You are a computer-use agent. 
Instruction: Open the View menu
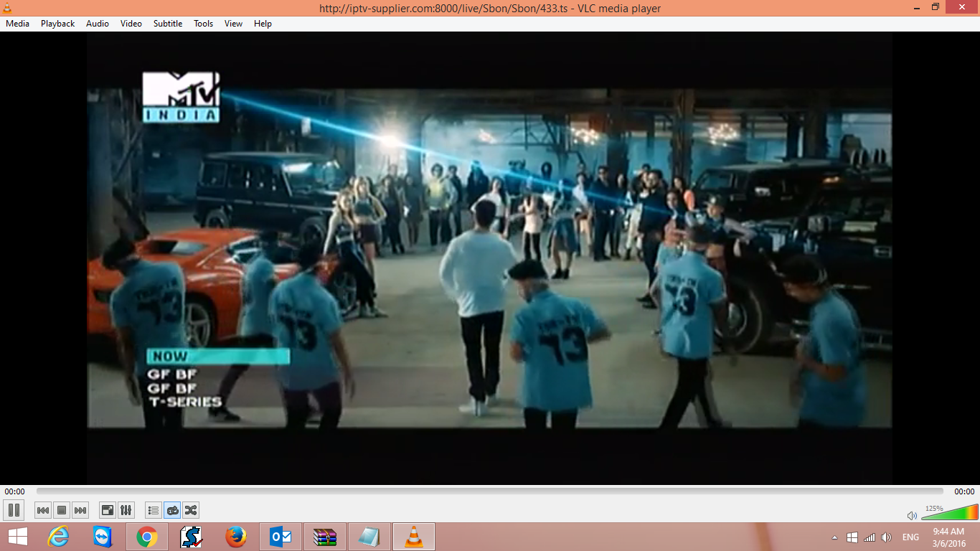(233, 24)
